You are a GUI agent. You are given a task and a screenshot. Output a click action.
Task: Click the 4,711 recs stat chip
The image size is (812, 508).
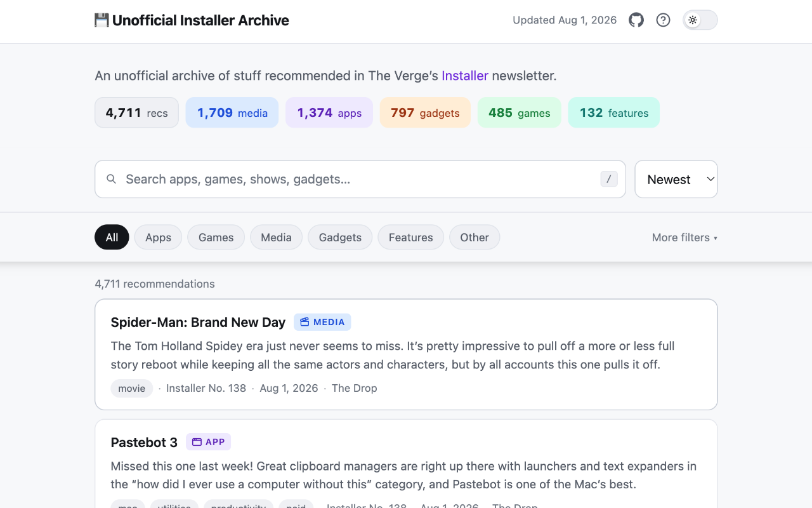136,112
